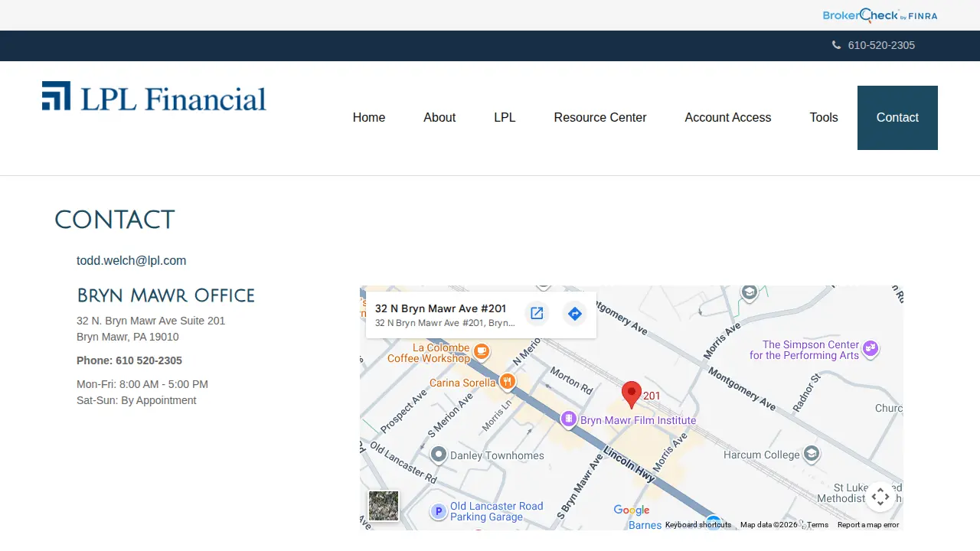Select the Harcum College map icon

point(812,455)
